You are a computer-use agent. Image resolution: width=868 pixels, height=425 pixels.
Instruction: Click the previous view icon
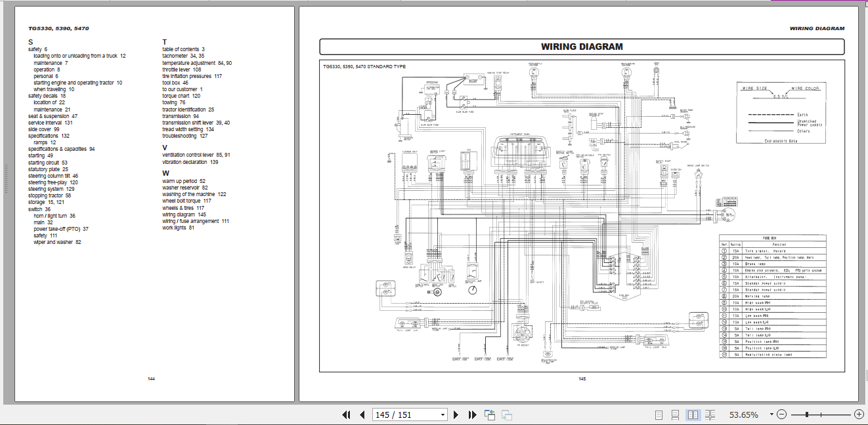tap(490, 415)
